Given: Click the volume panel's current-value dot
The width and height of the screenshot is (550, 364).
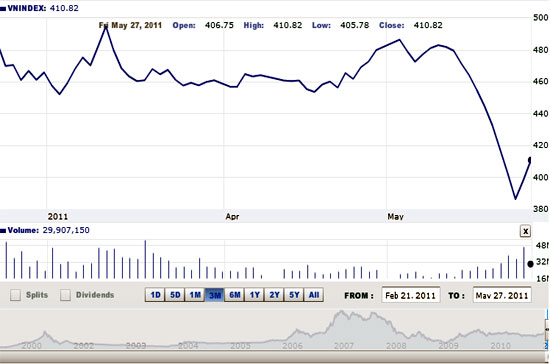Looking at the screenshot, I should 530,264.
